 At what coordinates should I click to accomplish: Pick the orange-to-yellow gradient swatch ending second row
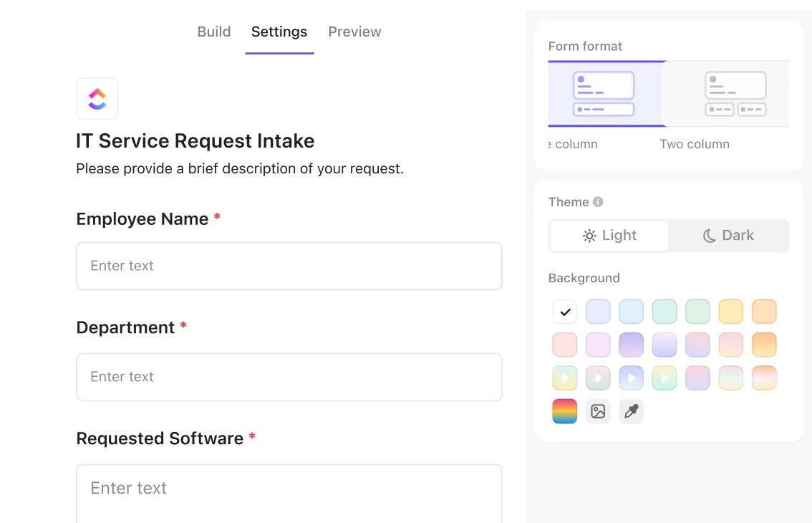coord(764,345)
